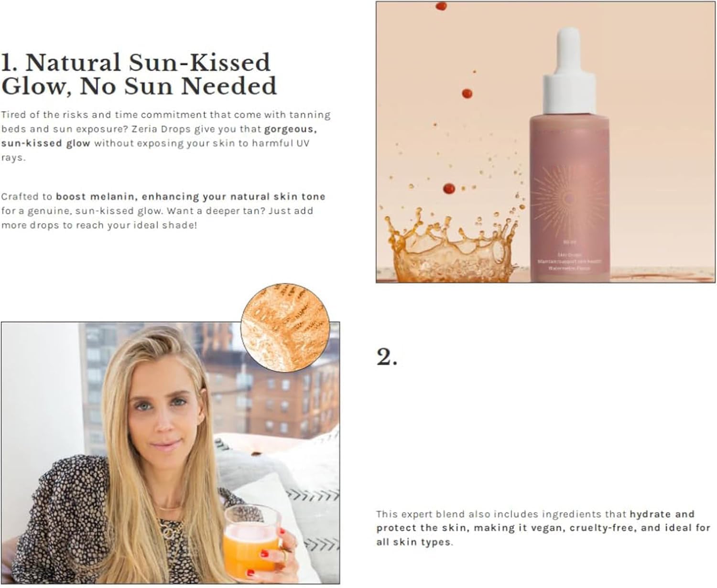Click the large red droplet above the splash
This screenshot has height=588, width=717.
(448, 188)
